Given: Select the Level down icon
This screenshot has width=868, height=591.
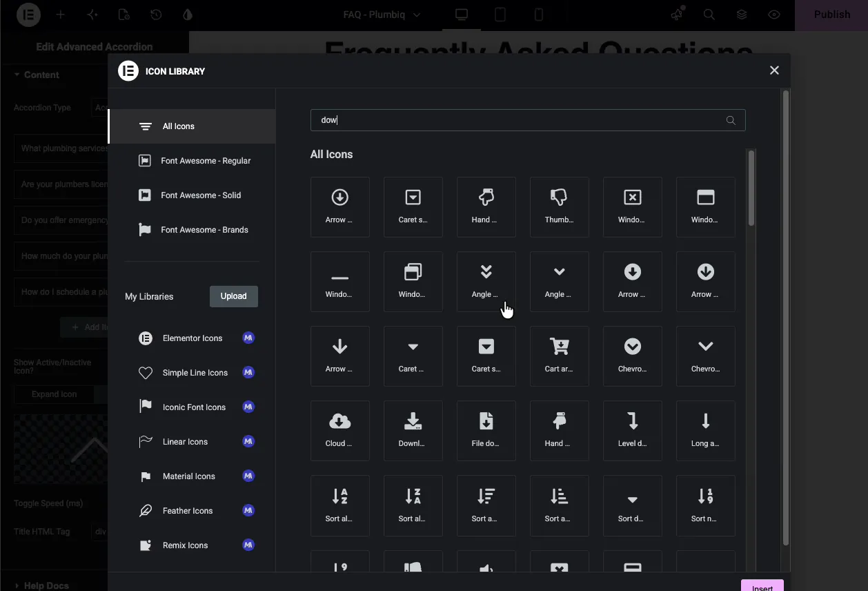Looking at the screenshot, I should tap(632, 431).
